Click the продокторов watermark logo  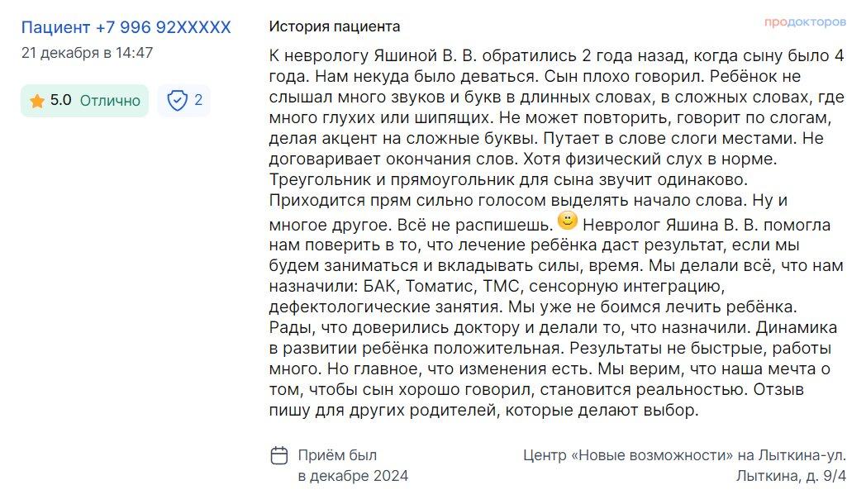805,22
